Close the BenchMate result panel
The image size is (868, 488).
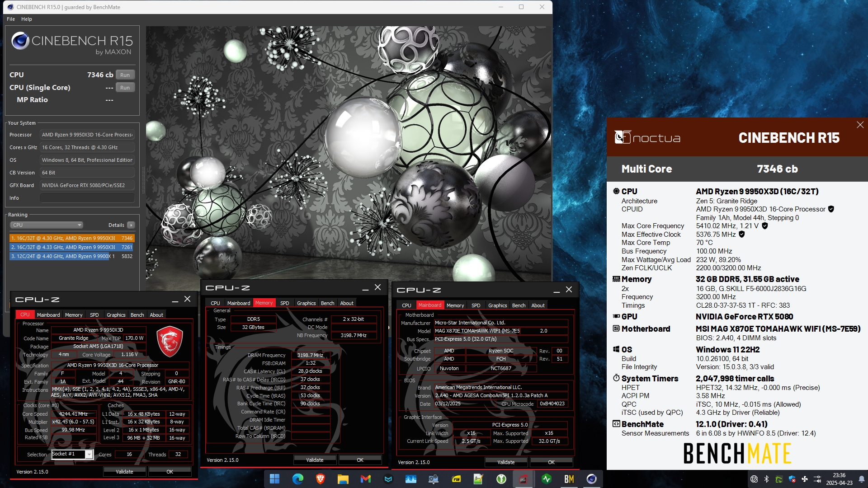(x=860, y=125)
